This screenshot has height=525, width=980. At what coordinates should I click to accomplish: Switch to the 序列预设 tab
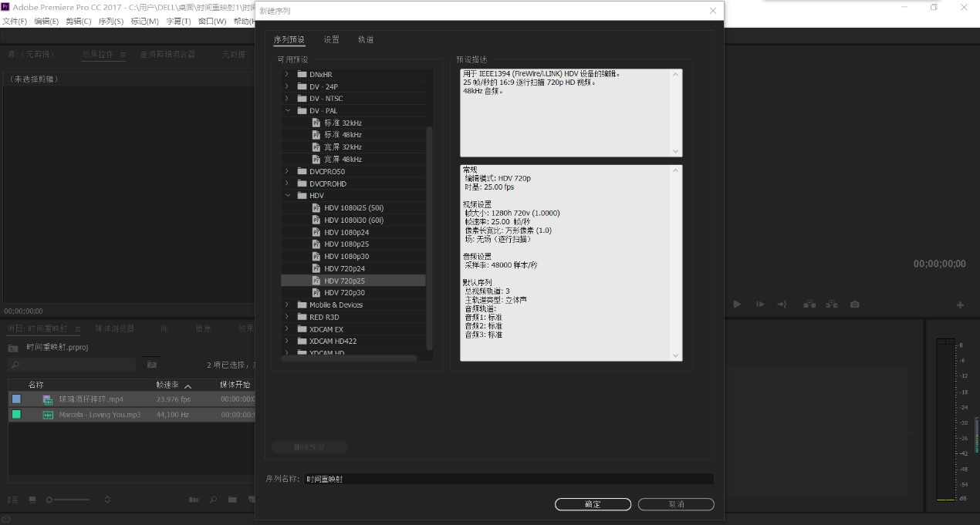(289, 39)
